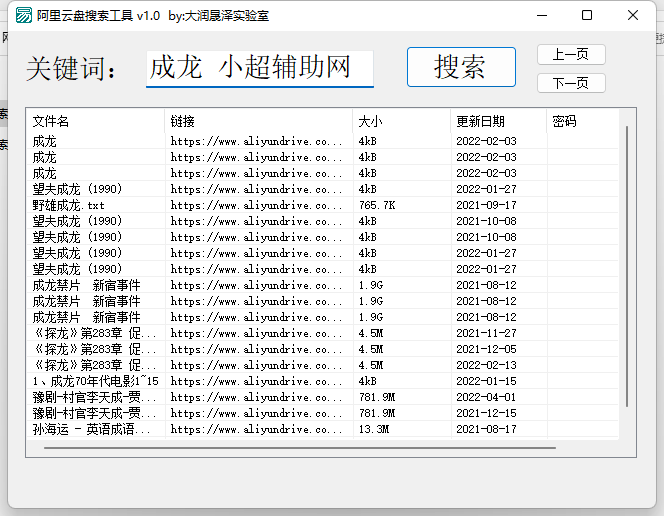
Task: Click link in the 野雄成龙.txt row
Action: [256, 205]
